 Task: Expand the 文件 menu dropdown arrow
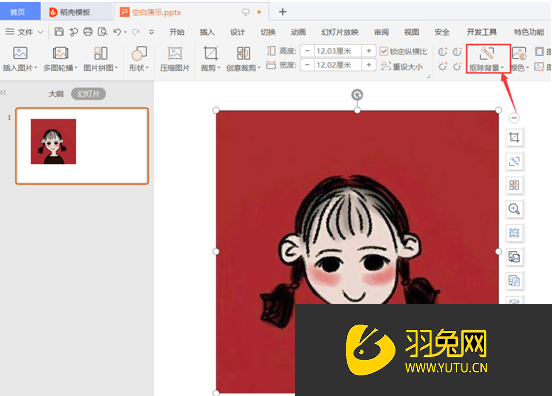[x=40, y=32]
